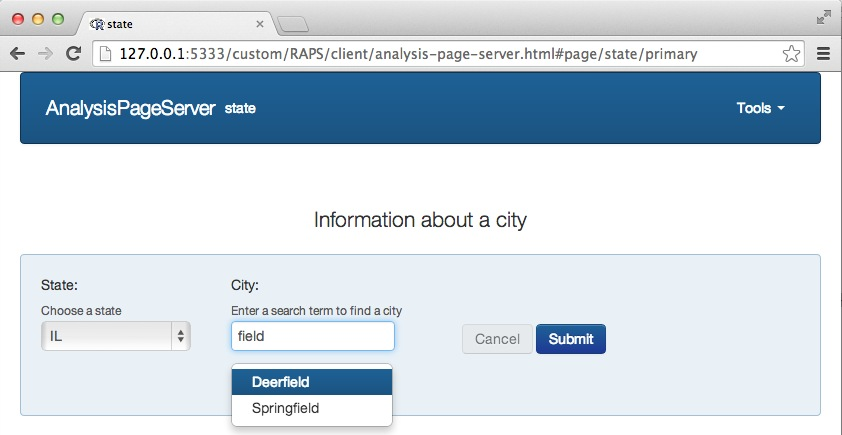842x435 pixels.
Task: Go back using the browser back arrow
Action: (17, 54)
